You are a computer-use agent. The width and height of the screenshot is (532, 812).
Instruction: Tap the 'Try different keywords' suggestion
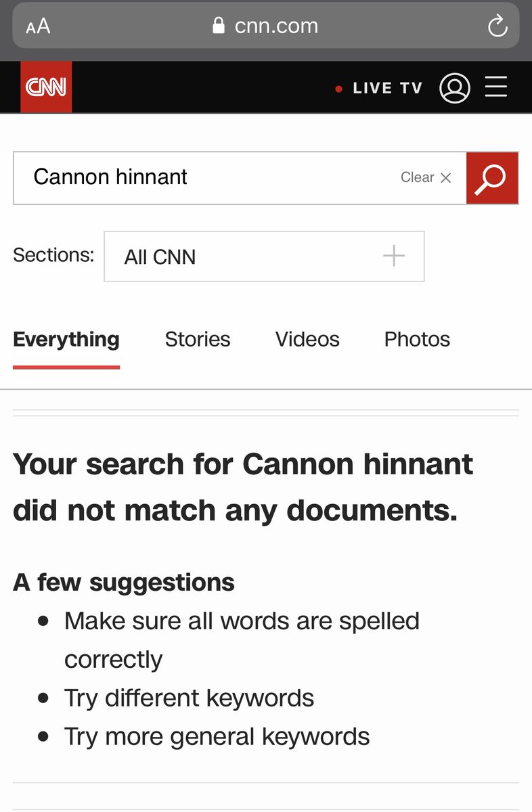[x=189, y=698]
